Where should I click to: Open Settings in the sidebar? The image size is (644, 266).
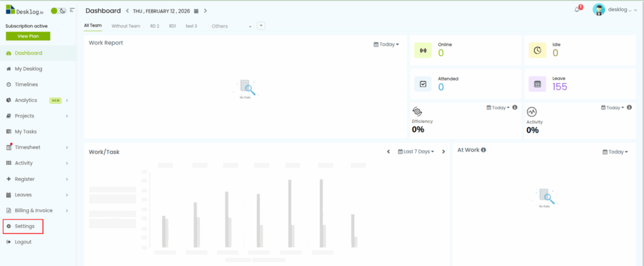24,226
